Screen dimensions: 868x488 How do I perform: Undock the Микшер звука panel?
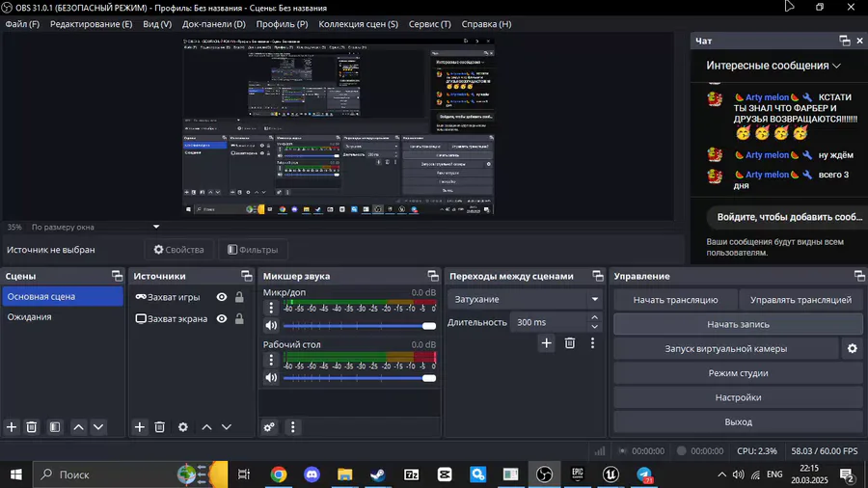point(433,276)
